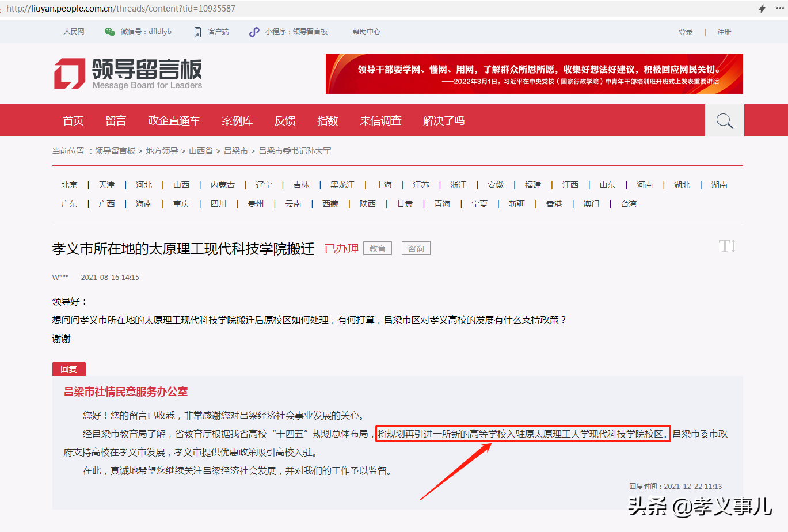The image size is (788, 532).
Task: Click the browser lightning bolt icon
Action: tap(762, 9)
